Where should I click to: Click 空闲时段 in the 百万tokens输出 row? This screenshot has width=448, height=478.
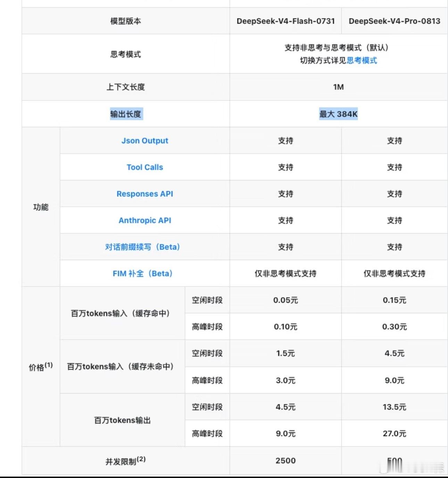tap(207, 407)
